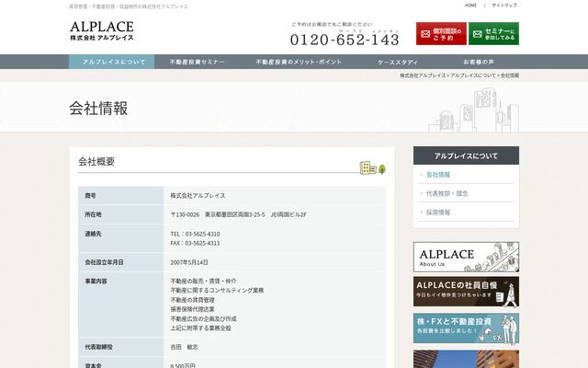Open 会社情報 in the sidebar menu
Viewport: 588px width, 368px height.
click(438, 175)
